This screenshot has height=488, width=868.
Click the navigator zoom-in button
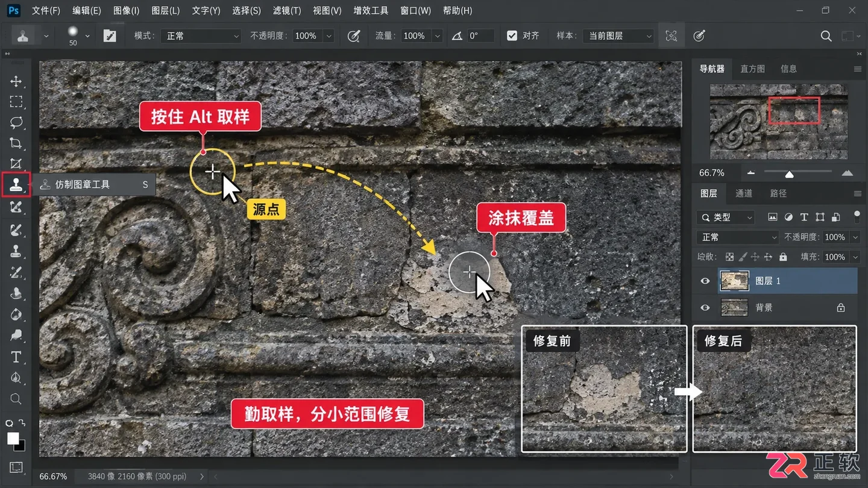tap(848, 173)
